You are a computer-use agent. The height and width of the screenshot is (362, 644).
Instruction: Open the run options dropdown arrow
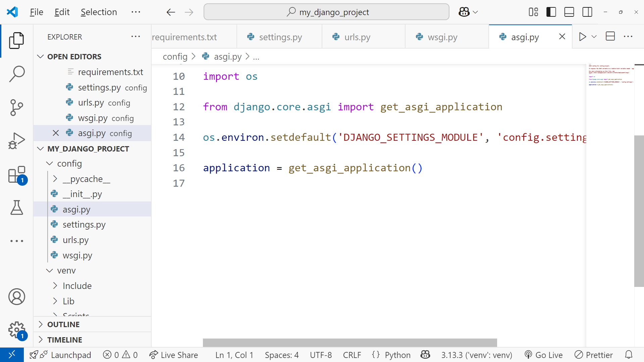coord(594,37)
